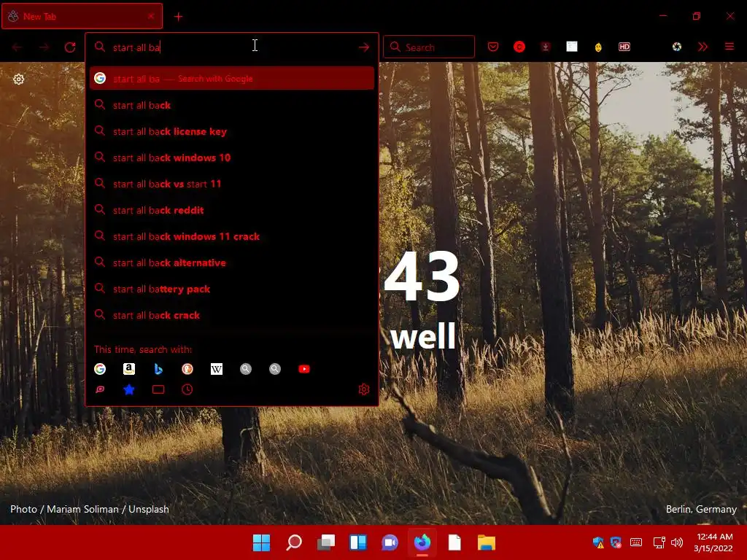The image size is (747, 560).
Task: Open the application hamburger menu
Action: 729,47
